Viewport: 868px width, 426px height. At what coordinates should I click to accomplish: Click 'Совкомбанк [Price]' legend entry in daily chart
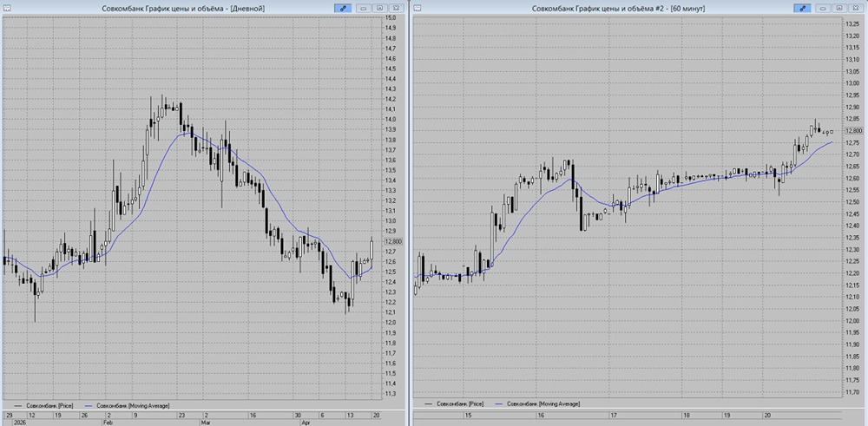[49, 405]
